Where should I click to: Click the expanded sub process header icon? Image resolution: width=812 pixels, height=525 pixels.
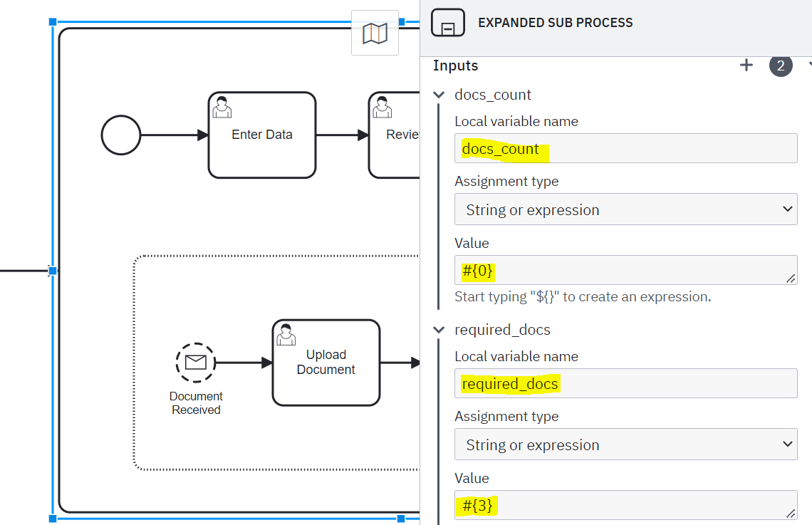pos(448,23)
